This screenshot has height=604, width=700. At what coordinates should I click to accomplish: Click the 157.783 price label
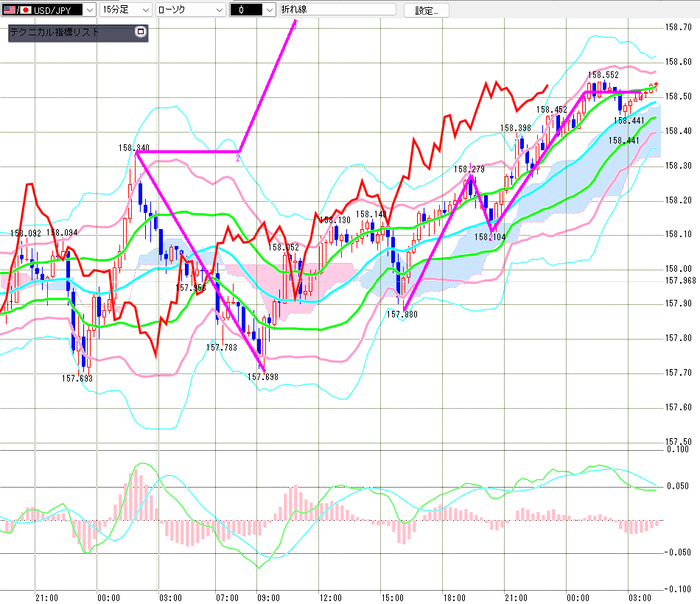click(x=222, y=348)
